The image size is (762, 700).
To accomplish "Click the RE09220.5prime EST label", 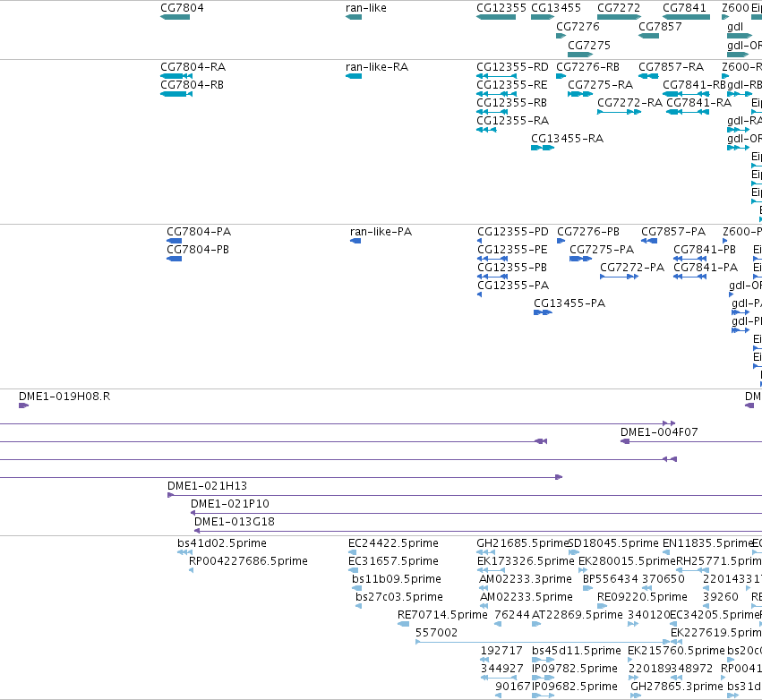I will (642, 596).
